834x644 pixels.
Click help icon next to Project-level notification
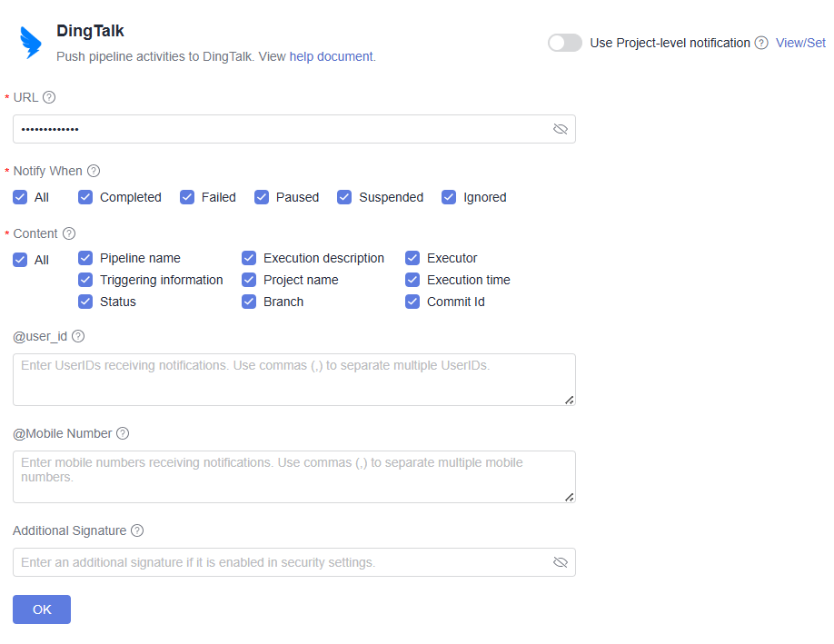point(761,43)
